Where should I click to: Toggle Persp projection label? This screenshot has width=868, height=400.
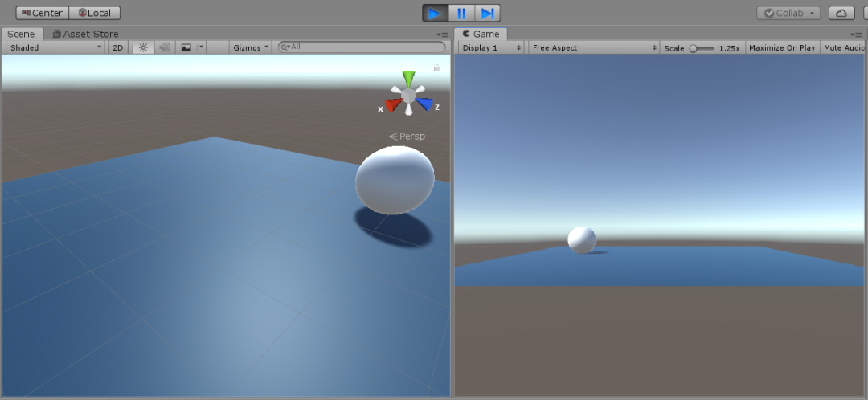(407, 136)
